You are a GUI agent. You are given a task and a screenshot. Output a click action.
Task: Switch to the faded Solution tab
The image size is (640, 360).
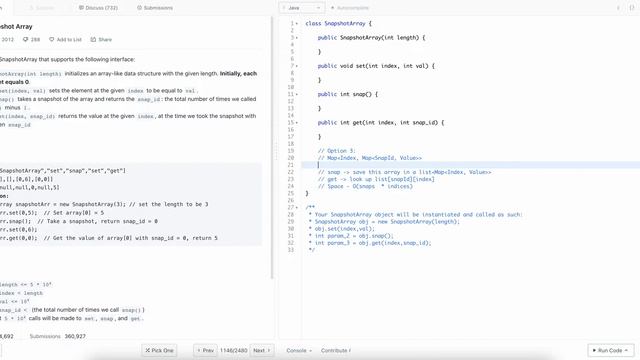click(42, 8)
